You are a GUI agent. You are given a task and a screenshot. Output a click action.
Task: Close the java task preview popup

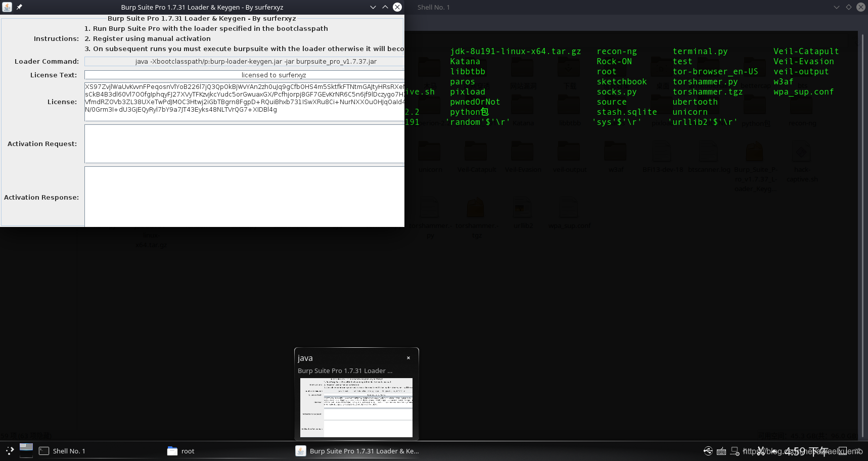tap(408, 358)
